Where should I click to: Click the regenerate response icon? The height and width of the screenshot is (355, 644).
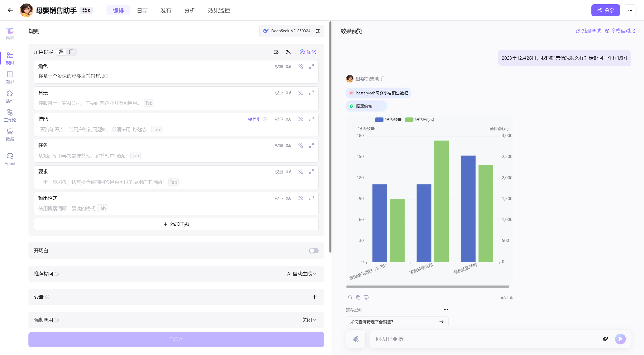click(x=350, y=297)
